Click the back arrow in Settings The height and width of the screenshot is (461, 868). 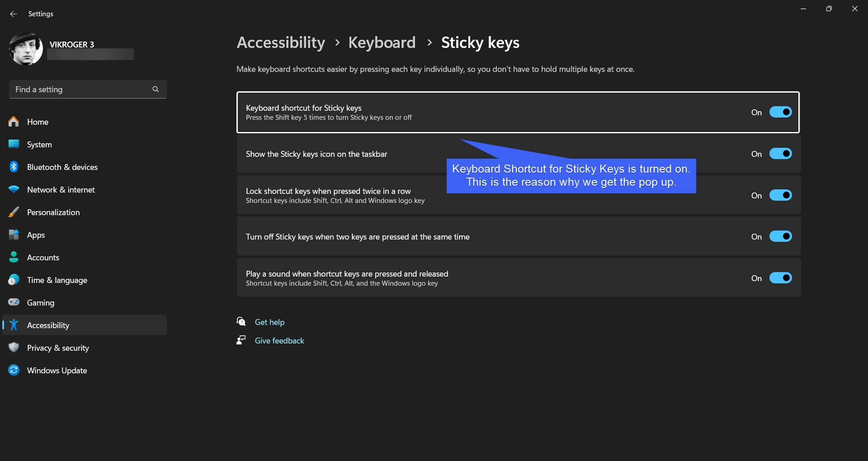tap(14, 14)
